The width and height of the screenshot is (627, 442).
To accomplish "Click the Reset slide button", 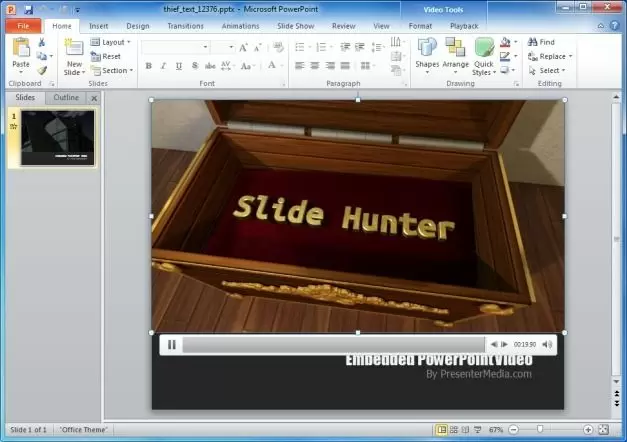I will [x=106, y=57].
